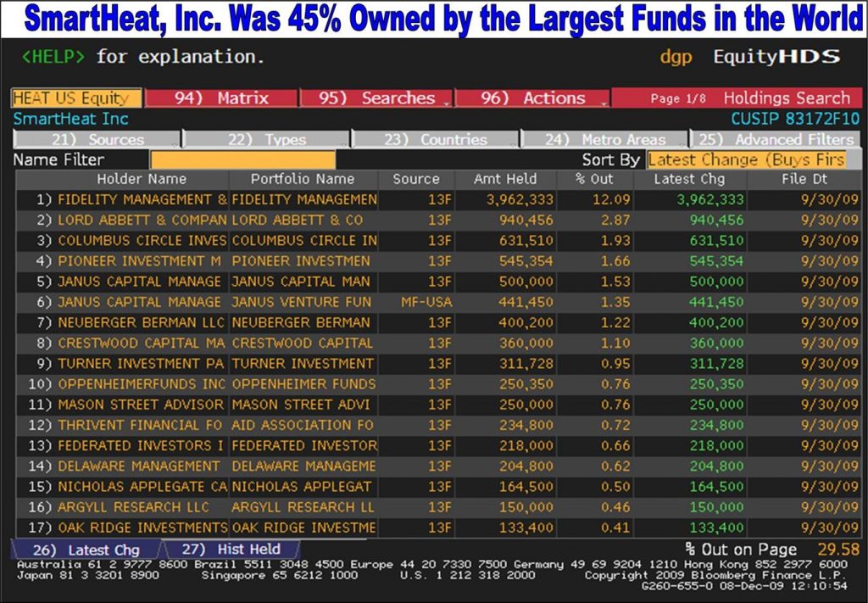Sort by the Amt Held column header
This screenshot has width=868, height=603.
tap(505, 179)
